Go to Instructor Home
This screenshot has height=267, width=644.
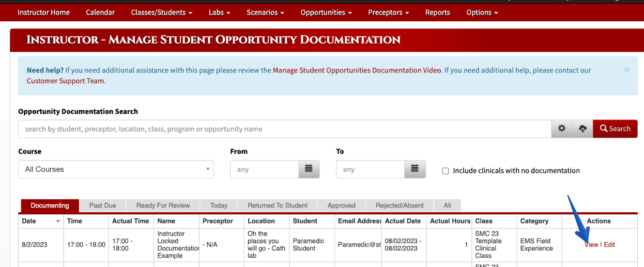44,13
